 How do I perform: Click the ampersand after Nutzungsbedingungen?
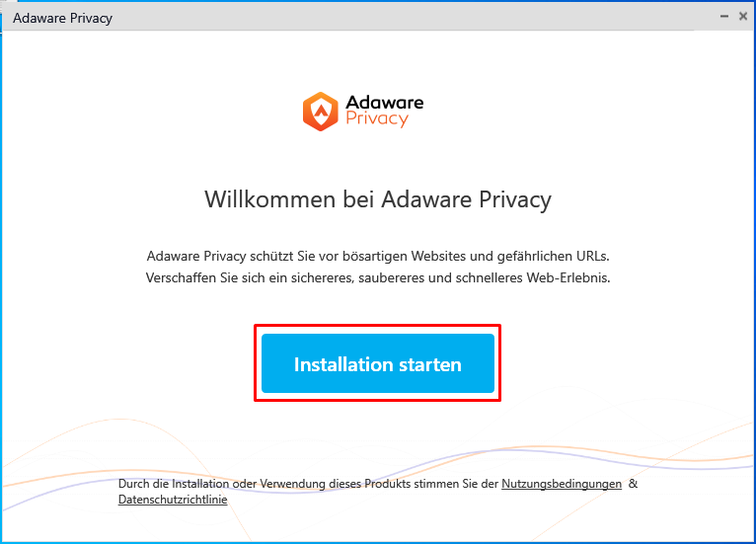633,484
